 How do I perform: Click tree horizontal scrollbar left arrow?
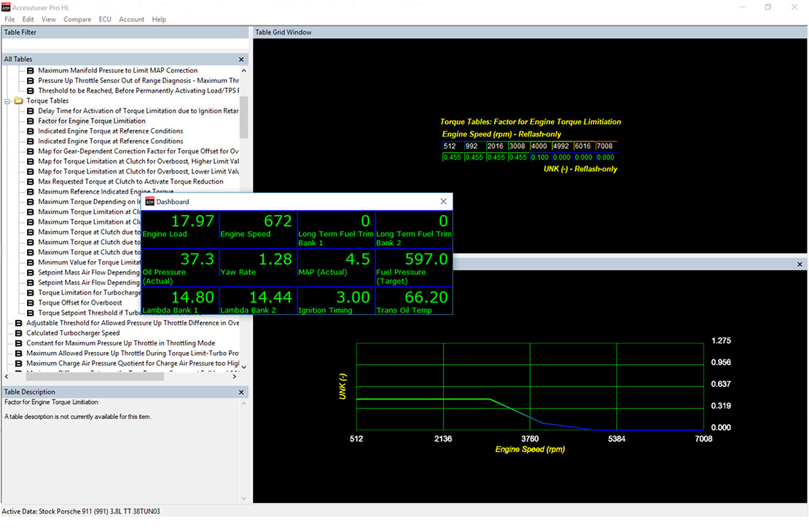tap(6, 377)
